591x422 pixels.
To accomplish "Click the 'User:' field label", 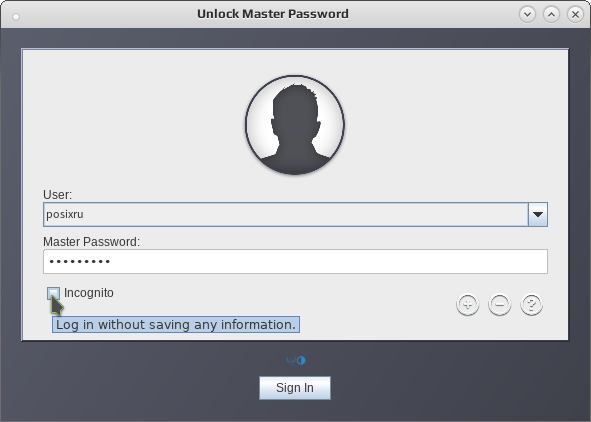I will (x=57, y=195).
